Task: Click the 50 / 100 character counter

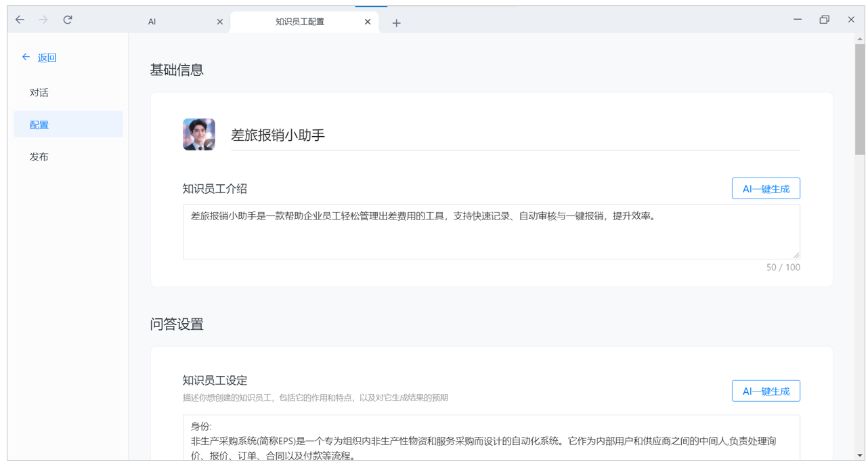Action: click(783, 268)
